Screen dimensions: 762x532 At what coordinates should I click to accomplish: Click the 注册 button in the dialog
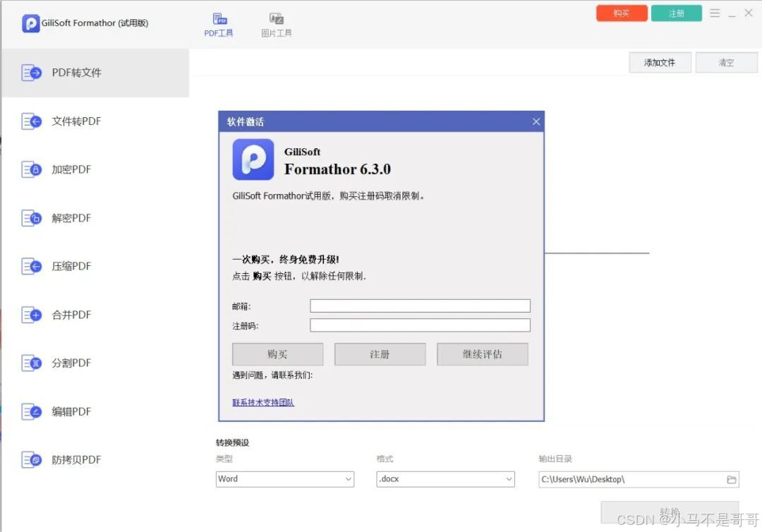pyautogui.click(x=380, y=354)
